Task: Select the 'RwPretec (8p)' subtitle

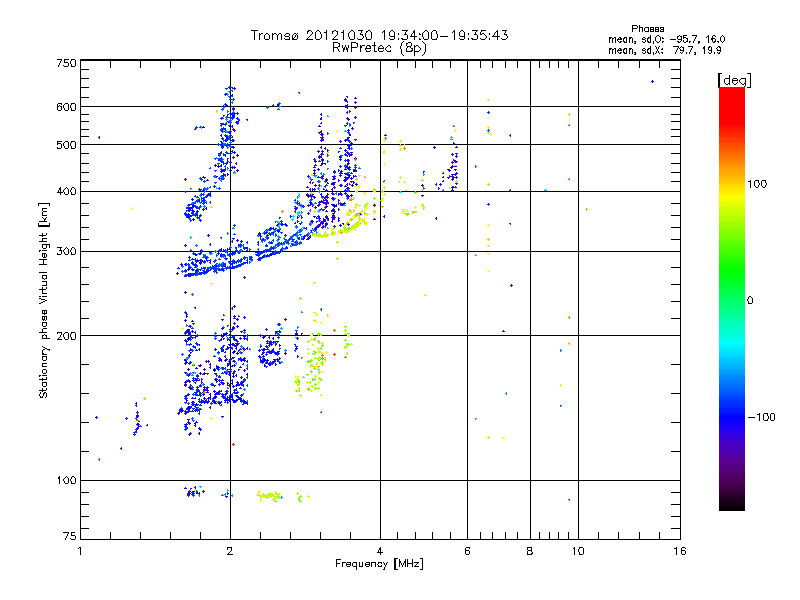Action: [x=379, y=48]
